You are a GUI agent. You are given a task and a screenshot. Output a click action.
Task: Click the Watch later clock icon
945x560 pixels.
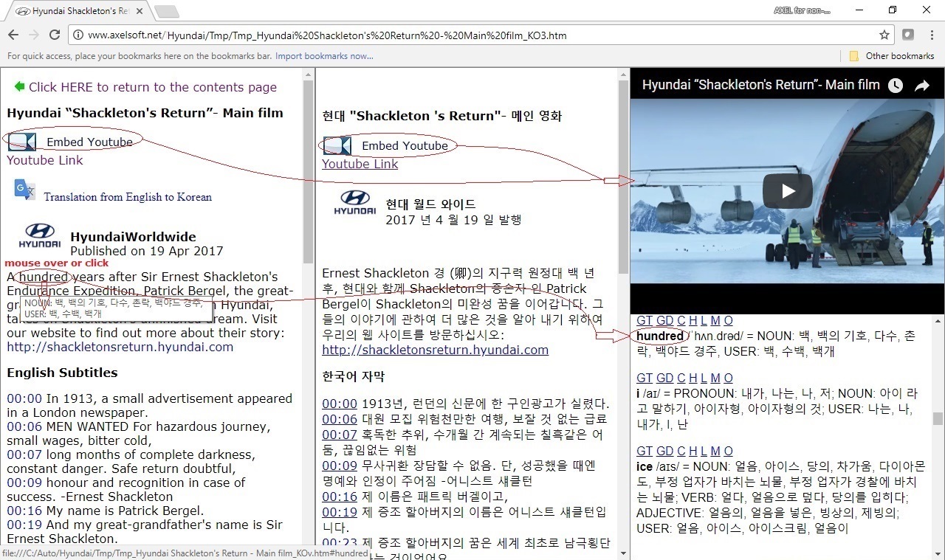895,86
